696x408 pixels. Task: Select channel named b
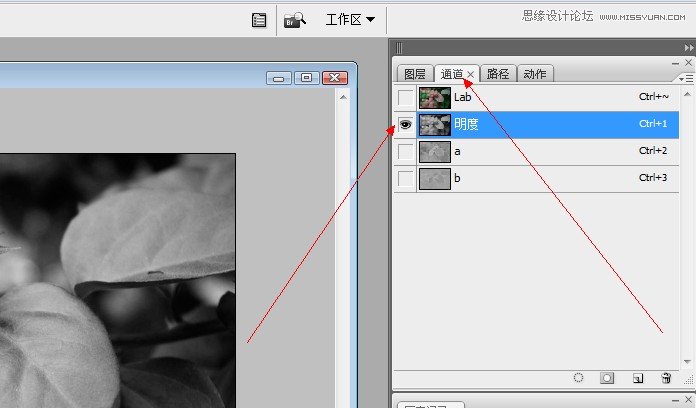coord(457,178)
